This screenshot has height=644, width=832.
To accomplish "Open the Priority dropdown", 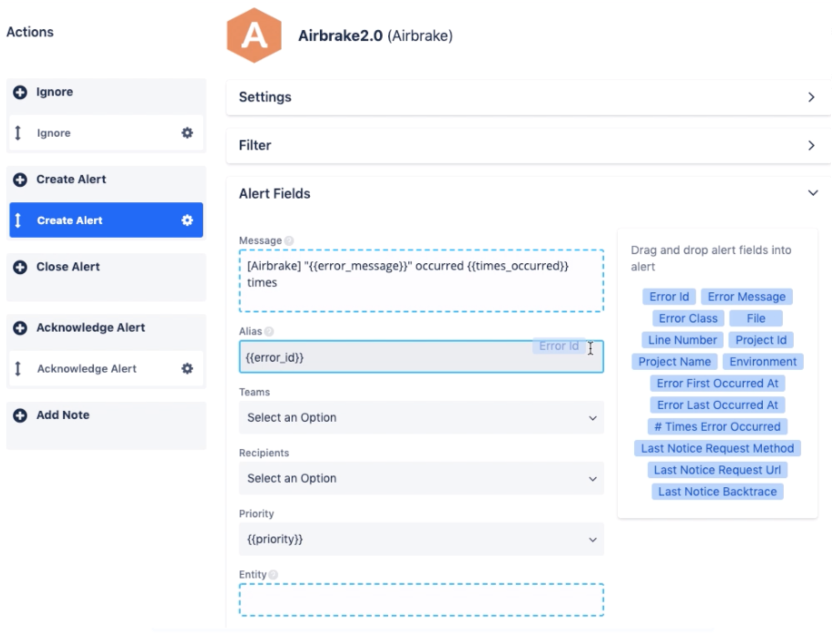I will [421, 539].
